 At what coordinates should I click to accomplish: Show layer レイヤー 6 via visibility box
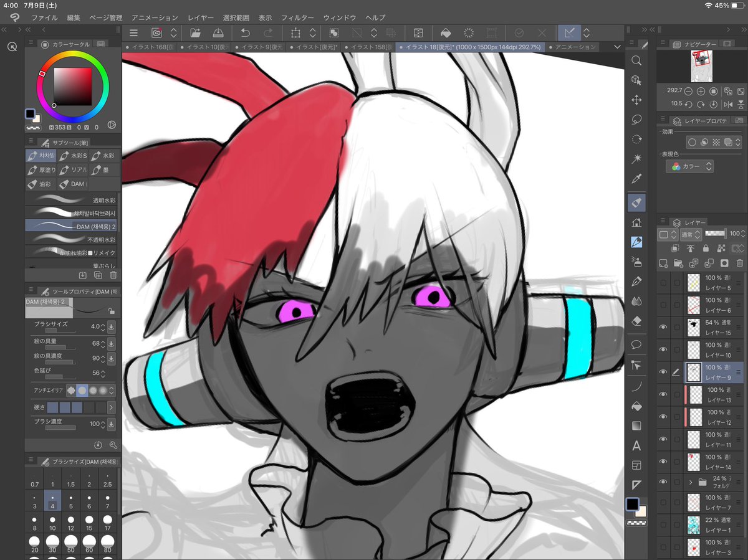click(x=663, y=304)
